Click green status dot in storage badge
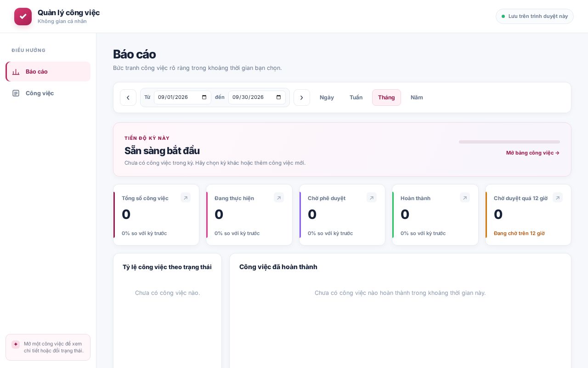Viewport: 588px width, 368px height. (x=503, y=17)
